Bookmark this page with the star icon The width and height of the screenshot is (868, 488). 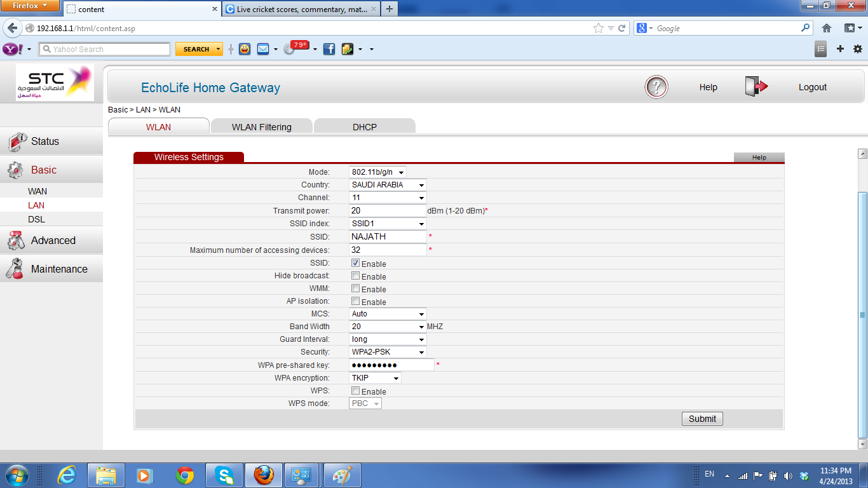pyautogui.click(x=598, y=28)
